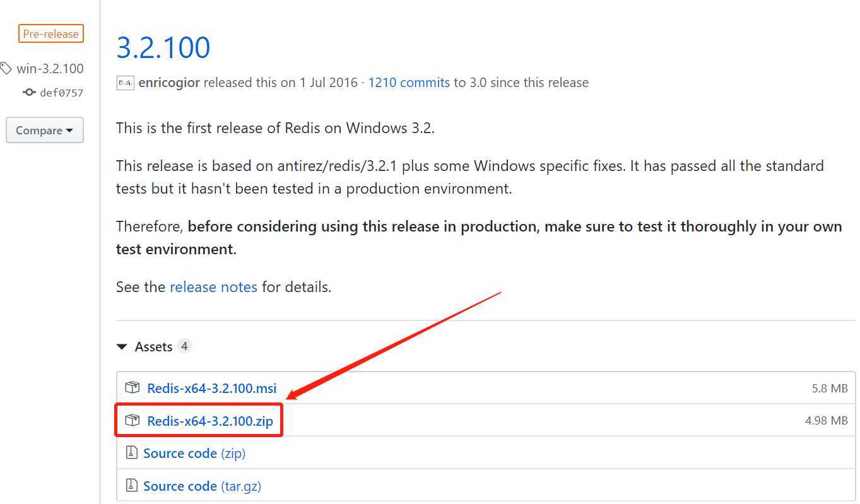Viewport: 860px width, 504px height.
Task: Download Redis-x64-3.2.100.zip
Action: pos(210,421)
